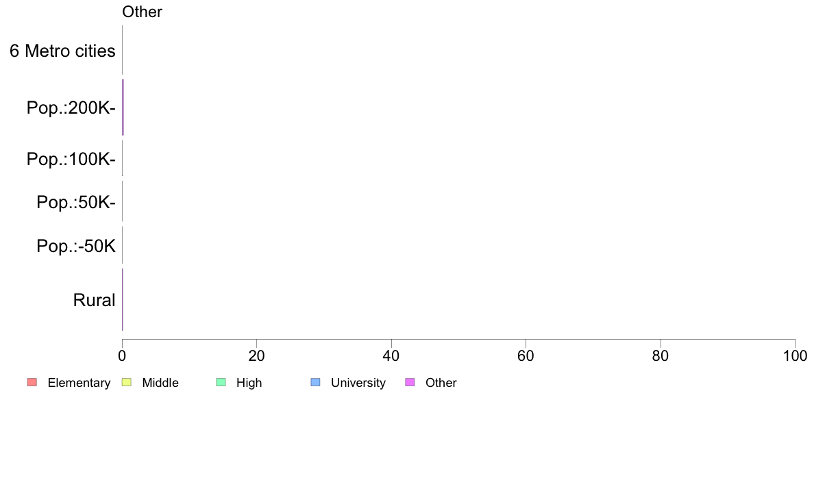
Task: Click the 6 Metro cities axis label
Action: coord(62,51)
